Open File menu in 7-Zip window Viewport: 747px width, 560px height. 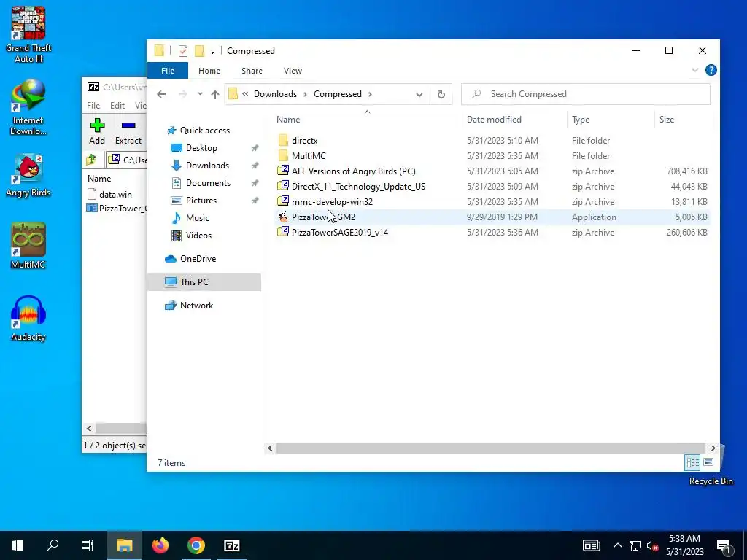click(x=93, y=105)
